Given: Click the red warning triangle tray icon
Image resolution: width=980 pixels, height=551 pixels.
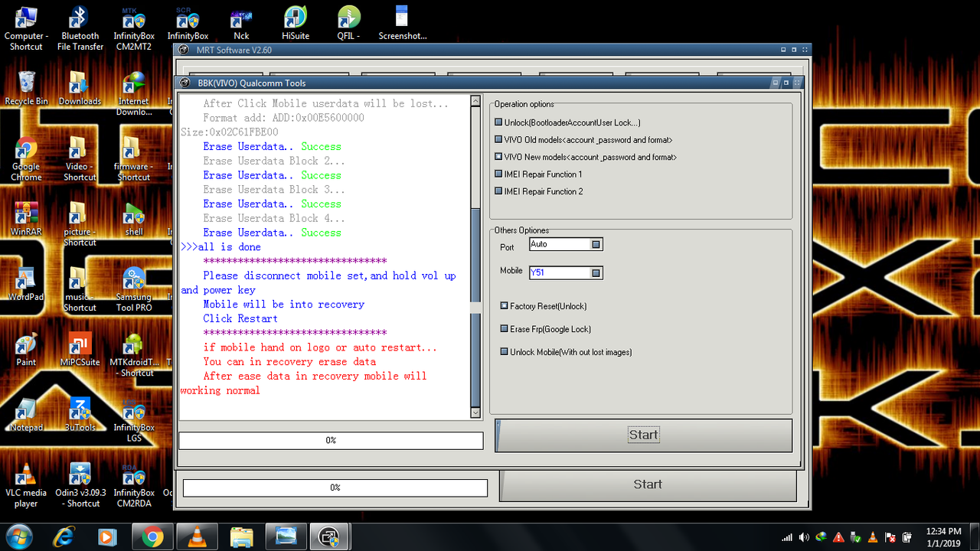Looking at the screenshot, I should (838, 537).
